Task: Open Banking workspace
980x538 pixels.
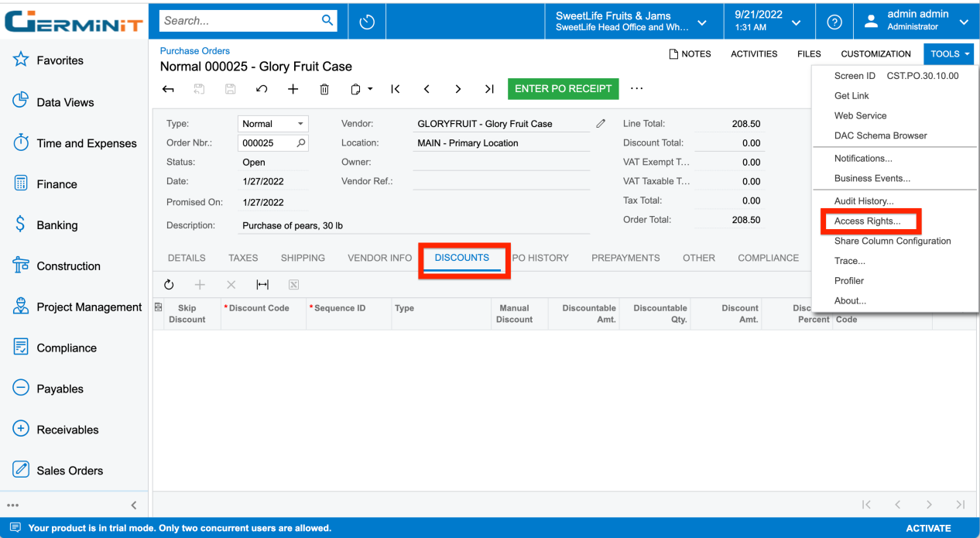Action: pos(46,225)
